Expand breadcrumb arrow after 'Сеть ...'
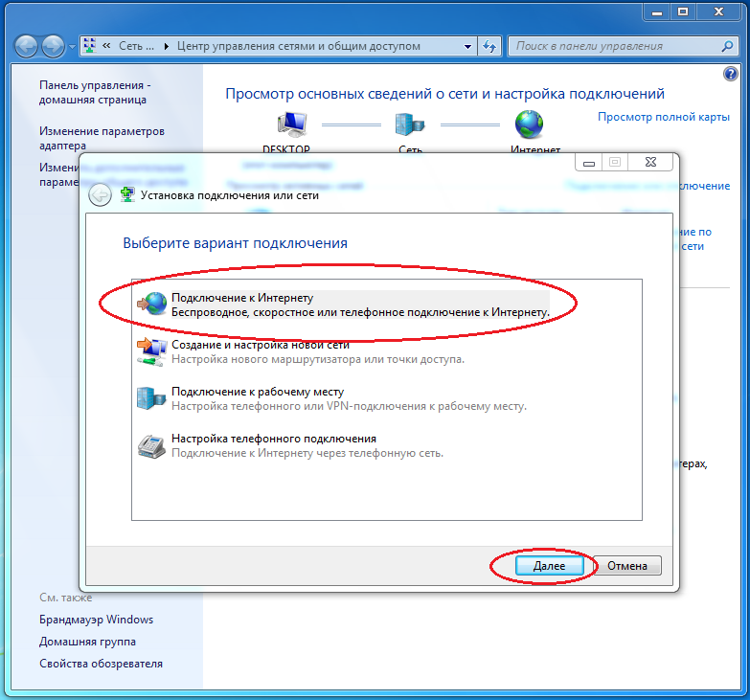The width and height of the screenshot is (750, 700). (166, 46)
